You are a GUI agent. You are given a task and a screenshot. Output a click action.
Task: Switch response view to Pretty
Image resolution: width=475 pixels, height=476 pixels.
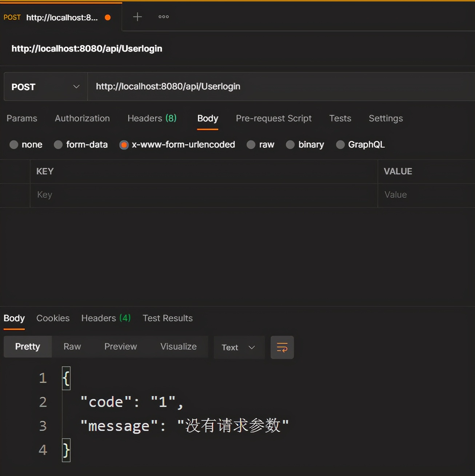[x=28, y=347]
